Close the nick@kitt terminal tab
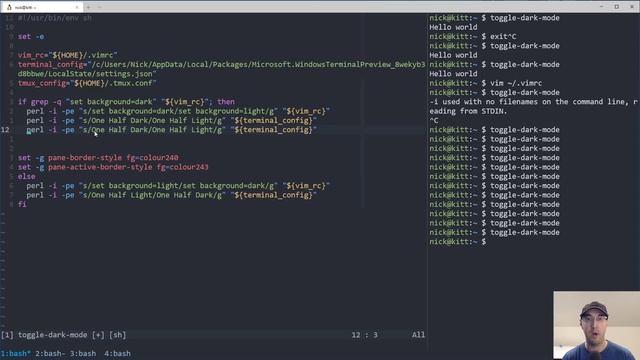Image resolution: width=640 pixels, height=360 pixels. point(77,7)
